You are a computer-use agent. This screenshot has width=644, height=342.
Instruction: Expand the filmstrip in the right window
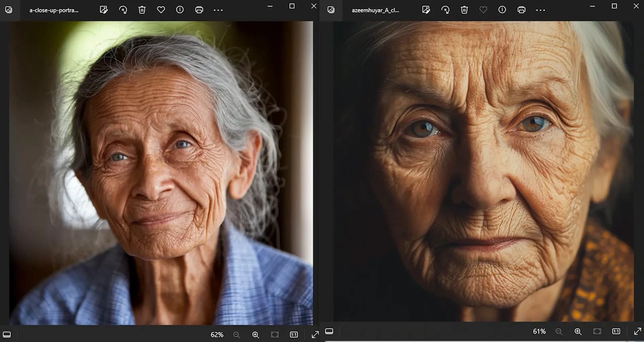point(329,332)
